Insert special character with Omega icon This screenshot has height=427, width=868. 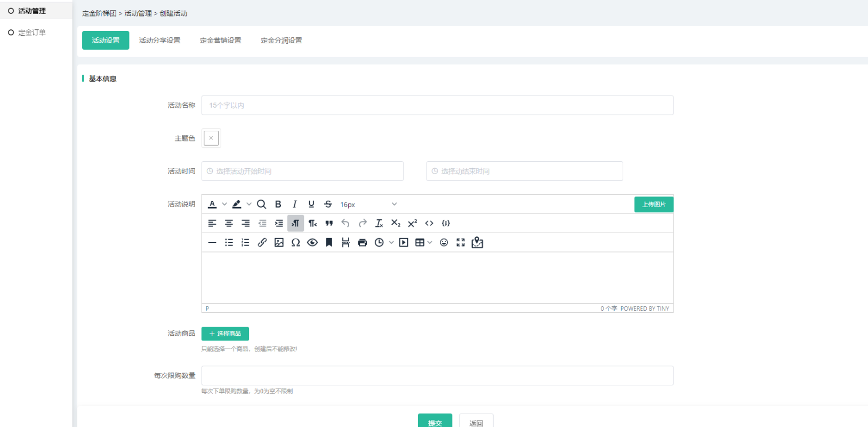pyautogui.click(x=295, y=243)
